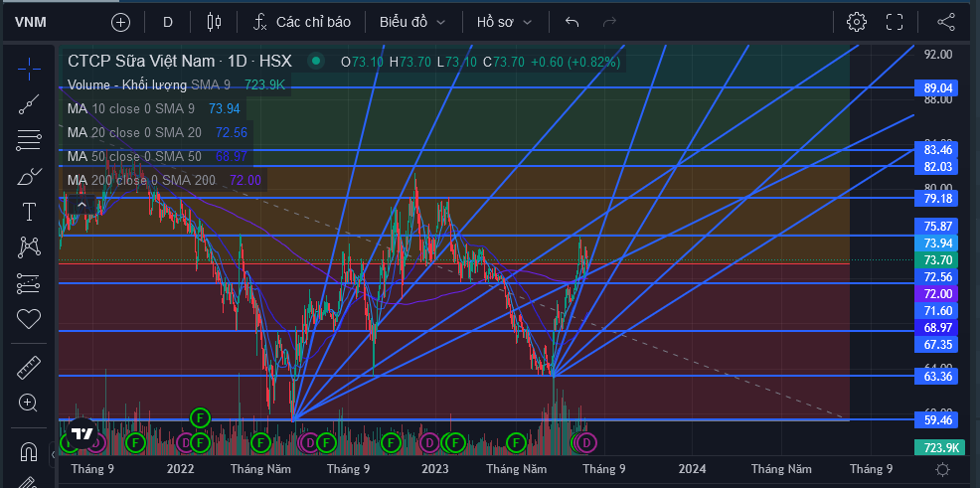Open the forecast and position tools

click(x=29, y=283)
